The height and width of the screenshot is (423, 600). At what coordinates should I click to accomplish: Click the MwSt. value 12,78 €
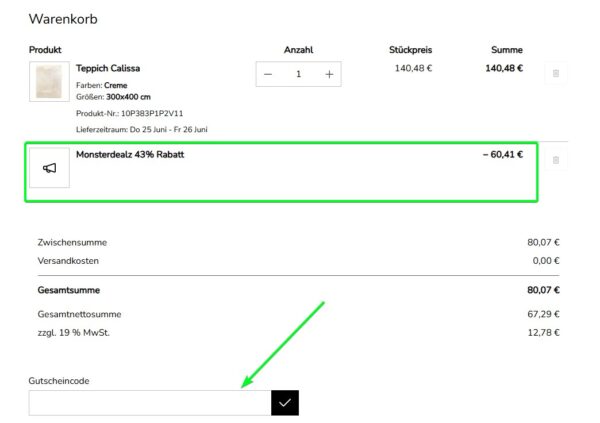(543, 333)
